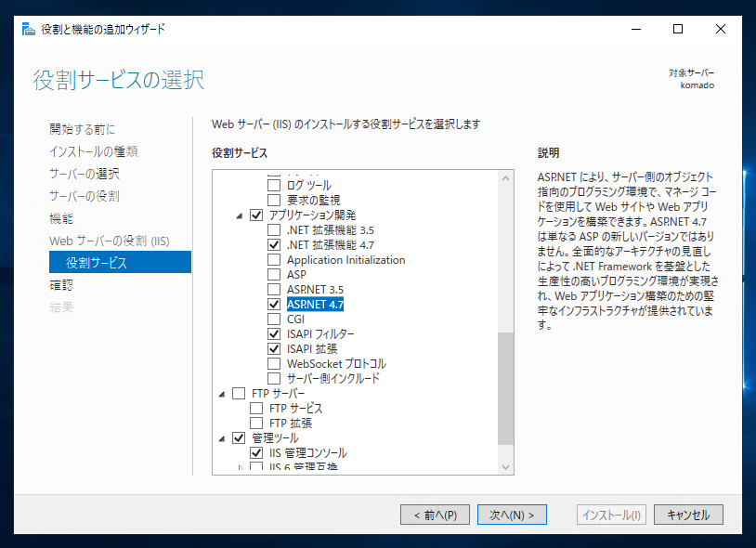Close the wizard window
This screenshot has height=548, width=756.
click(x=721, y=30)
